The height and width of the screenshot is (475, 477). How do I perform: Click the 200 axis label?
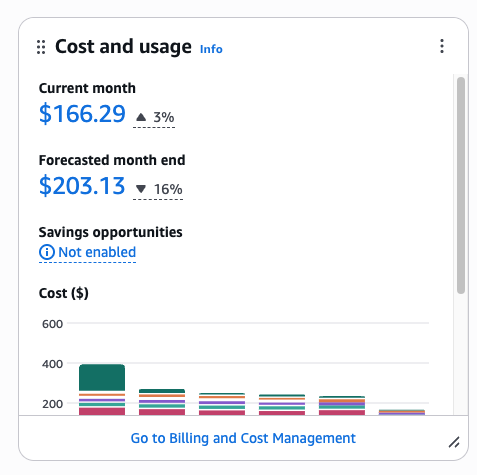tap(52, 404)
